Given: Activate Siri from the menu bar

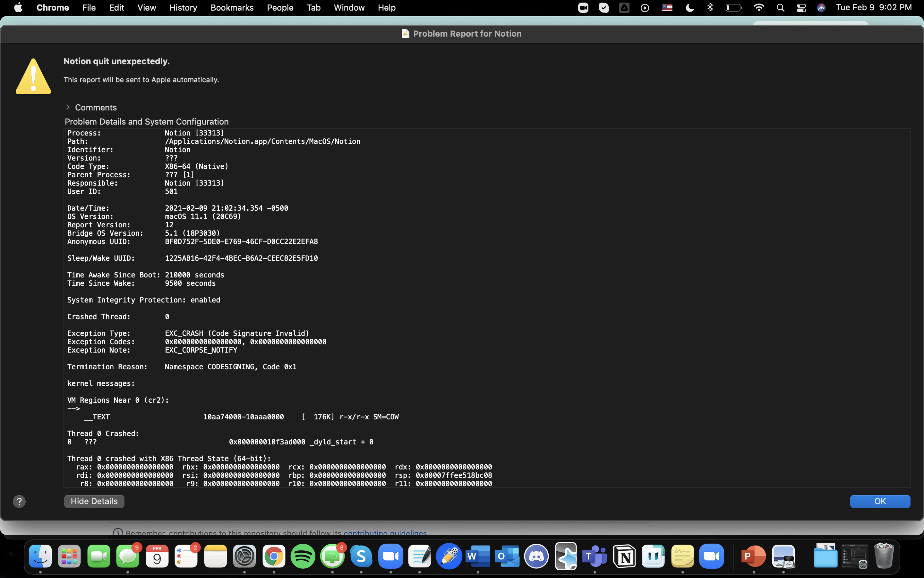Looking at the screenshot, I should pyautogui.click(x=821, y=8).
